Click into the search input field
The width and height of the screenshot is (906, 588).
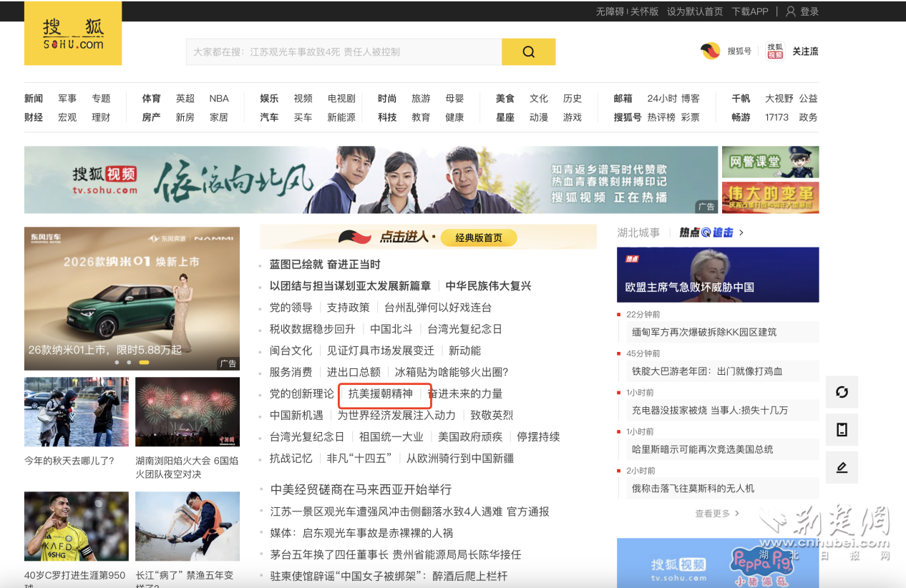(x=344, y=52)
